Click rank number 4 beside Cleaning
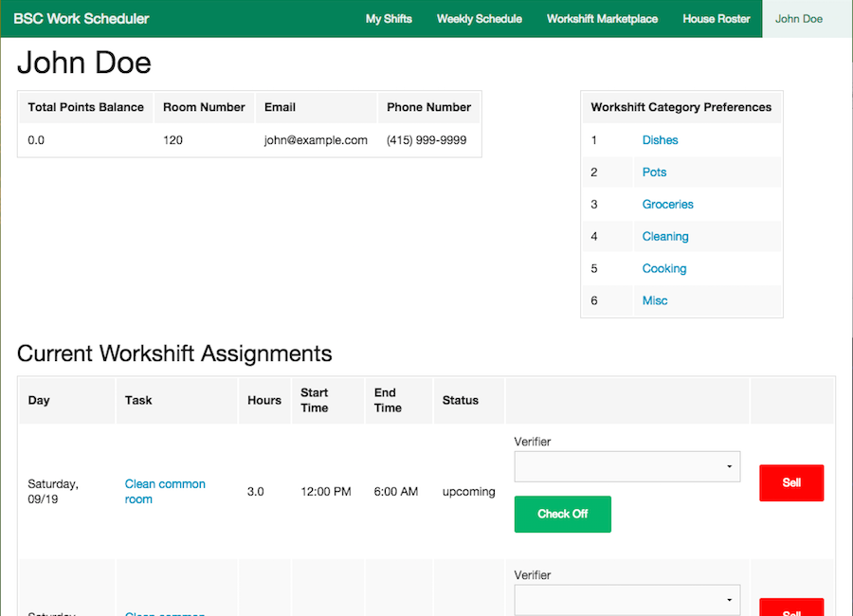 click(594, 236)
